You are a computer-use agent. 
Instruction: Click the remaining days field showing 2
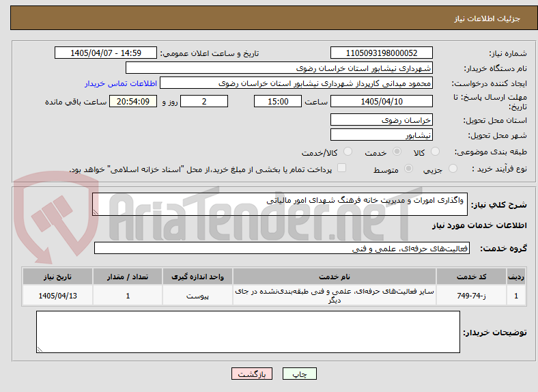click(204, 101)
